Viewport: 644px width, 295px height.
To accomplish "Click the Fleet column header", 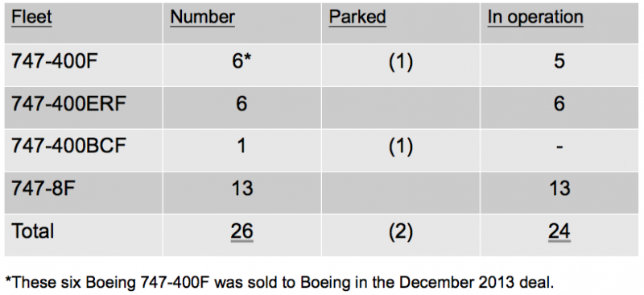I will pos(31,17).
